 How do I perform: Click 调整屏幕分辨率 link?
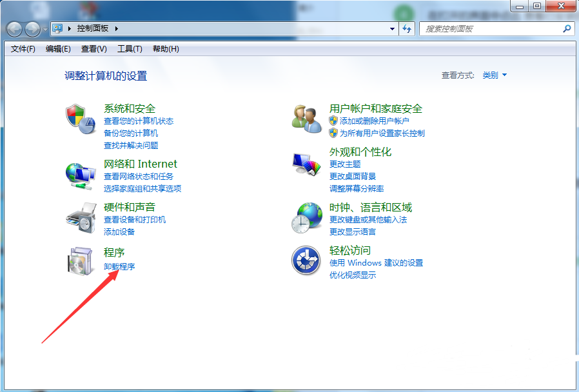point(357,189)
